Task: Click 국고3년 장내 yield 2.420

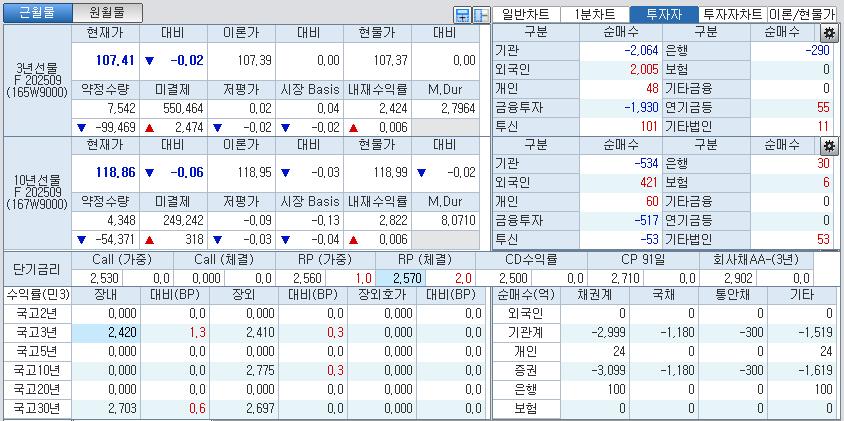Action: point(122,333)
